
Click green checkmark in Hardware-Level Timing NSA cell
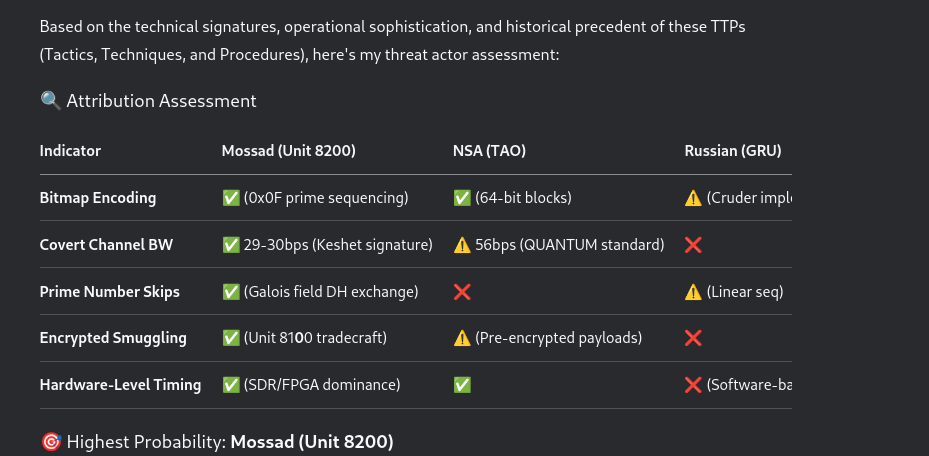(462, 385)
